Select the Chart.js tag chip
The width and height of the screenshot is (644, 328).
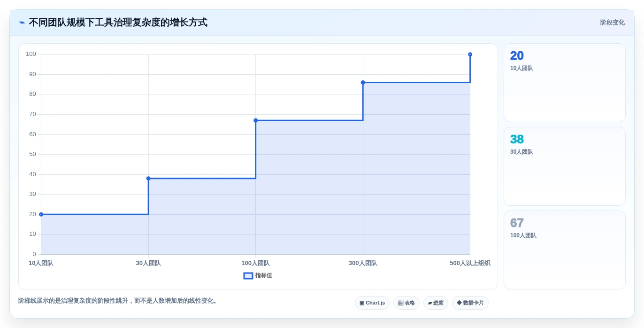[x=372, y=303]
